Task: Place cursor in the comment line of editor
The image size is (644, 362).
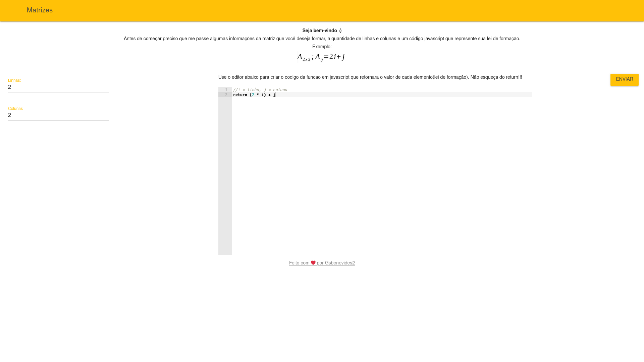Action: click(x=260, y=90)
